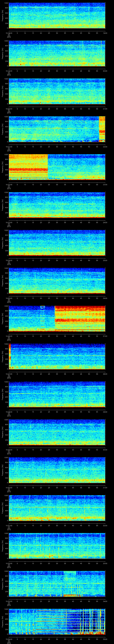Select the 19:28:00 start time label

pos(9,412)
